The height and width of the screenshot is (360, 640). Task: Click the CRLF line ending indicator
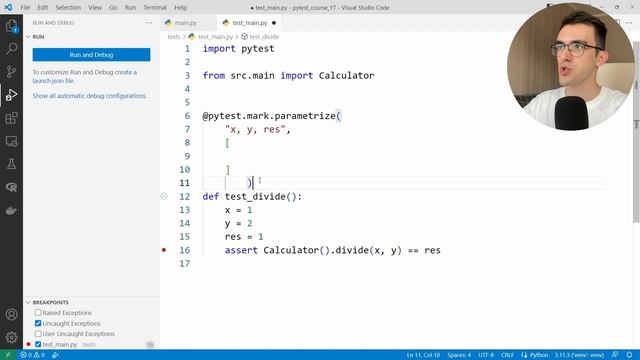(507, 355)
